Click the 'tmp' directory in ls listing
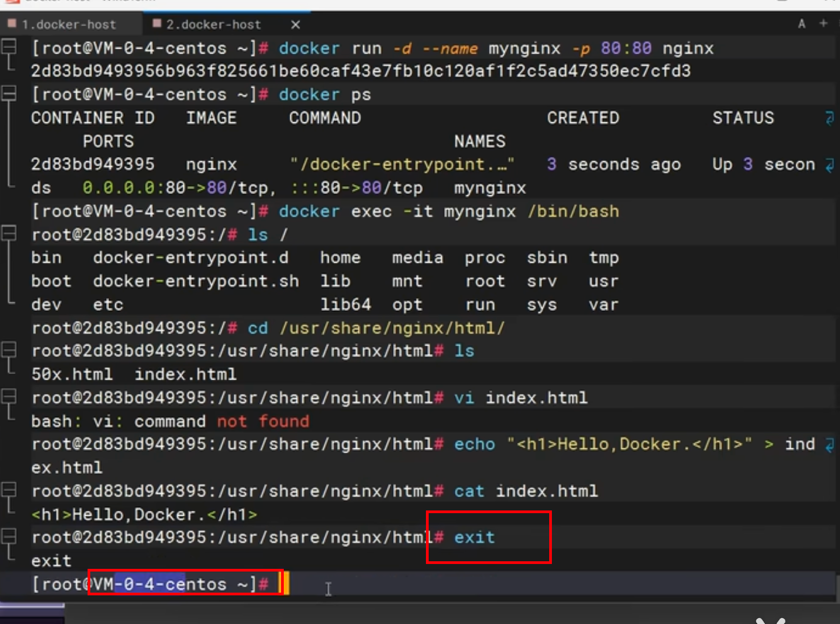This screenshot has width=840, height=624. pyautogui.click(x=604, y=257)
